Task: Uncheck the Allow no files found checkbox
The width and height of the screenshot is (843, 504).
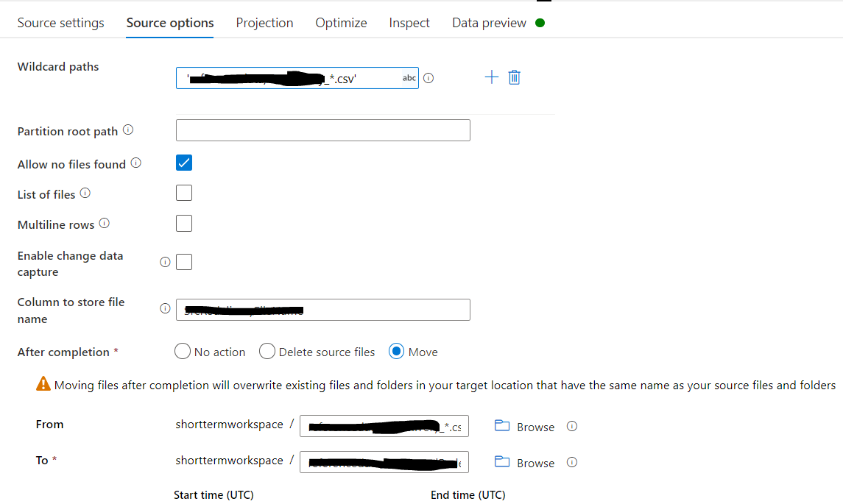Action: click(x=183, y=162)
